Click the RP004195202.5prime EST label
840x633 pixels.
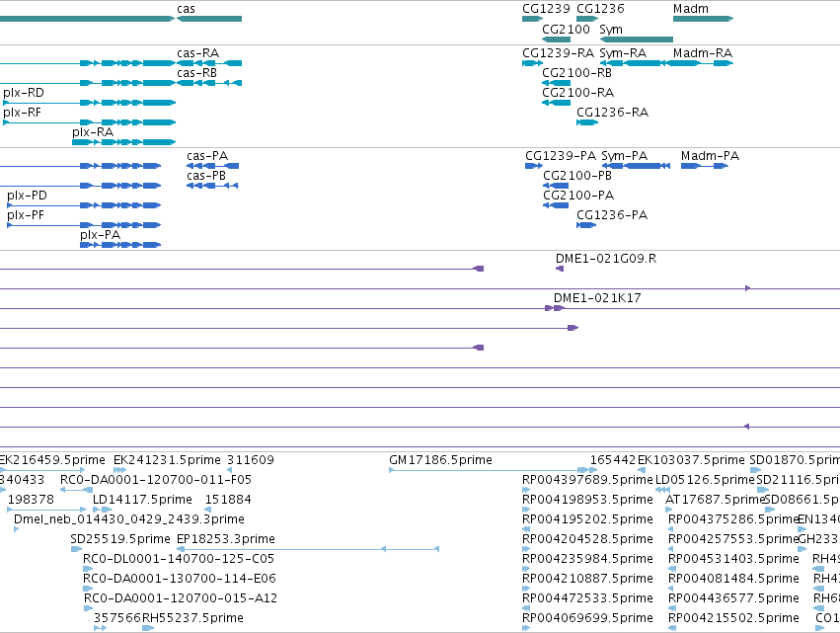[x=587, y=519]
